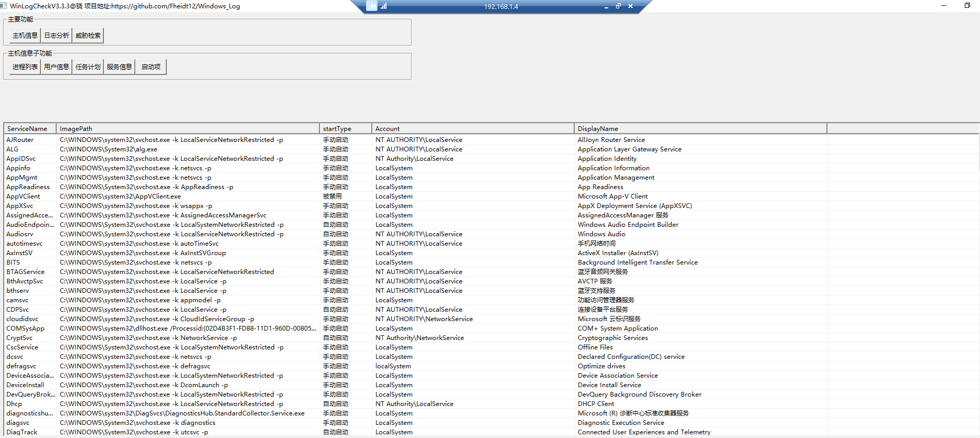This screenshot has width=980, height=438.
Task: Click Background Intelligent Transfer Service display name
Action: pos(638,262)
